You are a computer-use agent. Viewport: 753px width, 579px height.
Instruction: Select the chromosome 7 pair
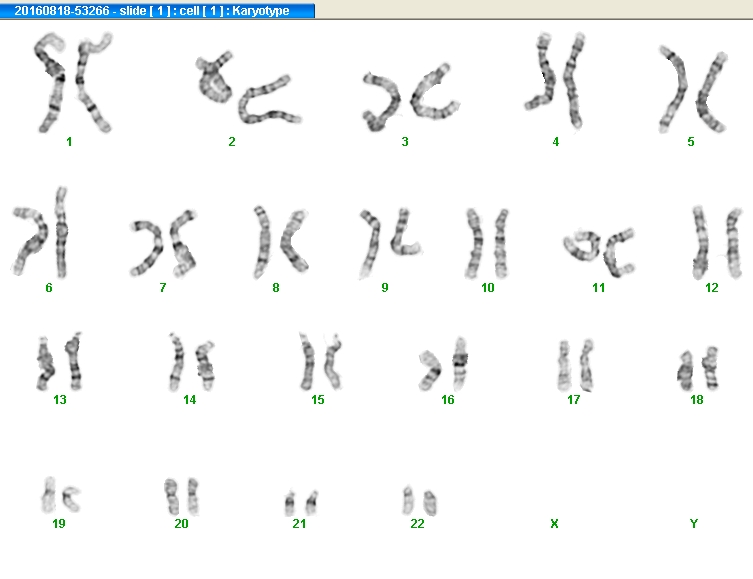tap(163, 243)
